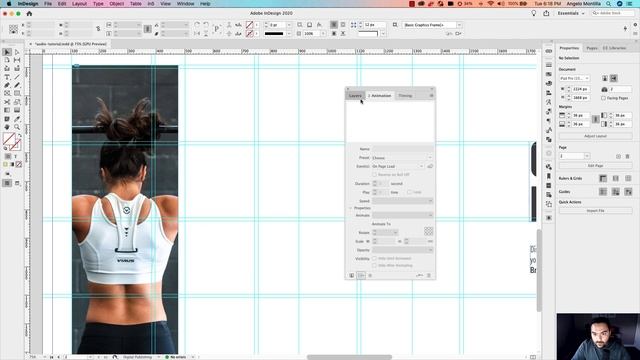
Task: Click the Animate To proxy grid icon
Action: pos(428,231)
